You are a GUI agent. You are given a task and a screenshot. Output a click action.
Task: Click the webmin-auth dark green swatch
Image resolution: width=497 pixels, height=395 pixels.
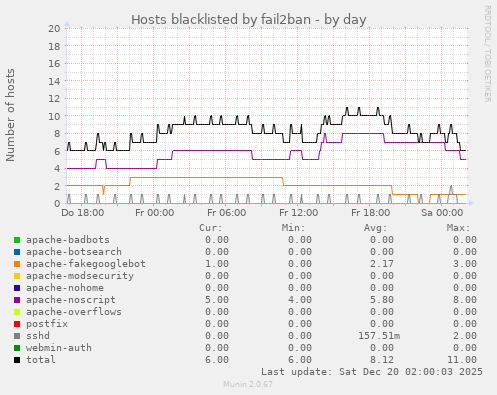click(x=17, y=348)
